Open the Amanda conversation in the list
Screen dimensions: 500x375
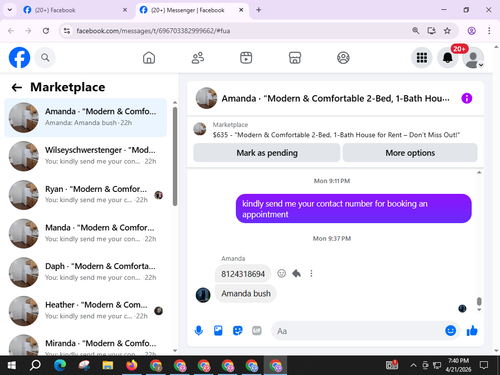coord(86,117)
